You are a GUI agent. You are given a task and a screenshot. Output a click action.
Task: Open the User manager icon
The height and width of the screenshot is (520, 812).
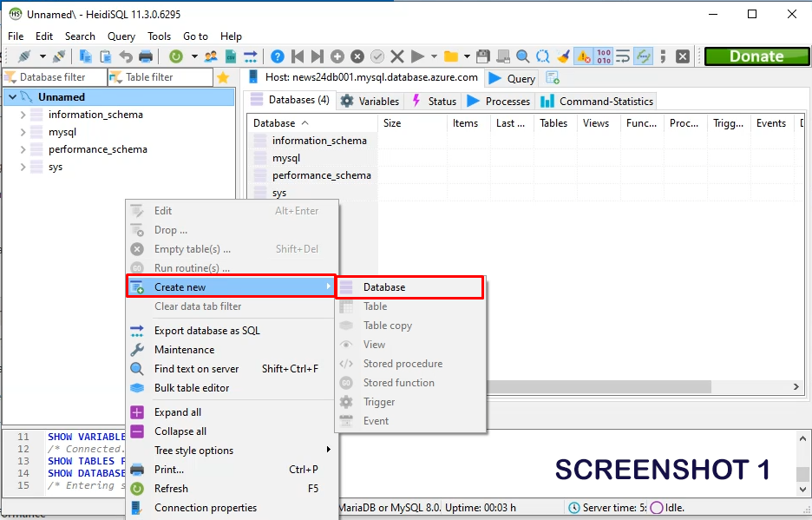(x=212, y=56)
